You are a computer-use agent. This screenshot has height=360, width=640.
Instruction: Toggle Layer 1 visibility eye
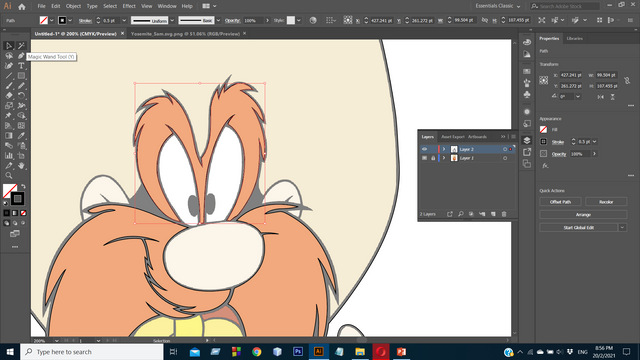424,158
